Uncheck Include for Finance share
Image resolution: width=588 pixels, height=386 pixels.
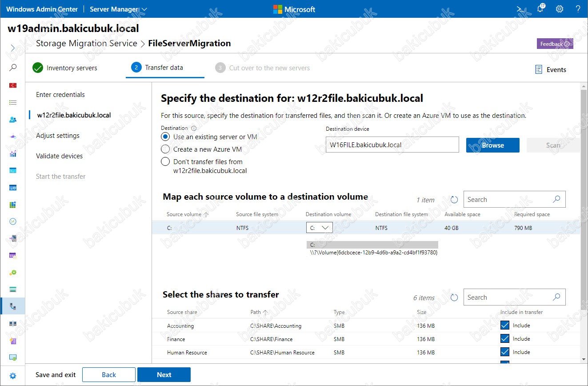pyautogui.click(x=505, y=339)
